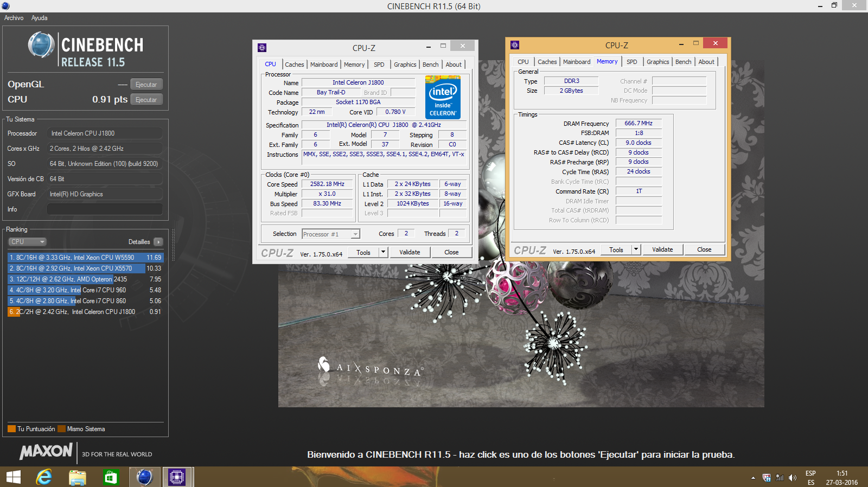Open the volume control in system tray

(x=793, y=478)
